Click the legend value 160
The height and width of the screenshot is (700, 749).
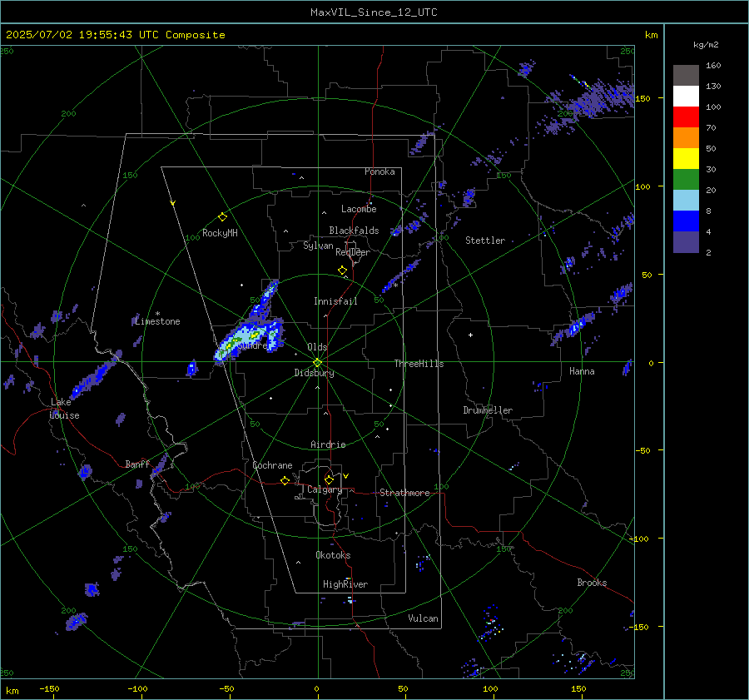tap(713, 66)
